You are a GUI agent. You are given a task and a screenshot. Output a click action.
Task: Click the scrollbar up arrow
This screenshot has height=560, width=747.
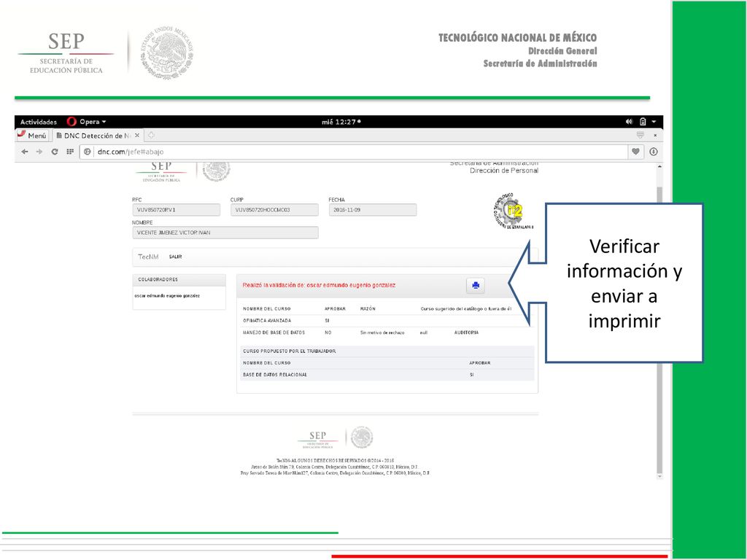pos(659,167)
